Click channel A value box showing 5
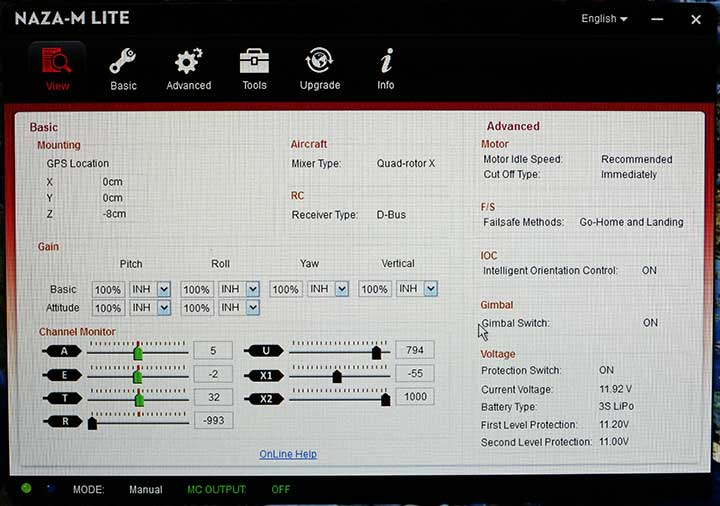The width and height of the screenshot is (720, 506). [213, 351]
